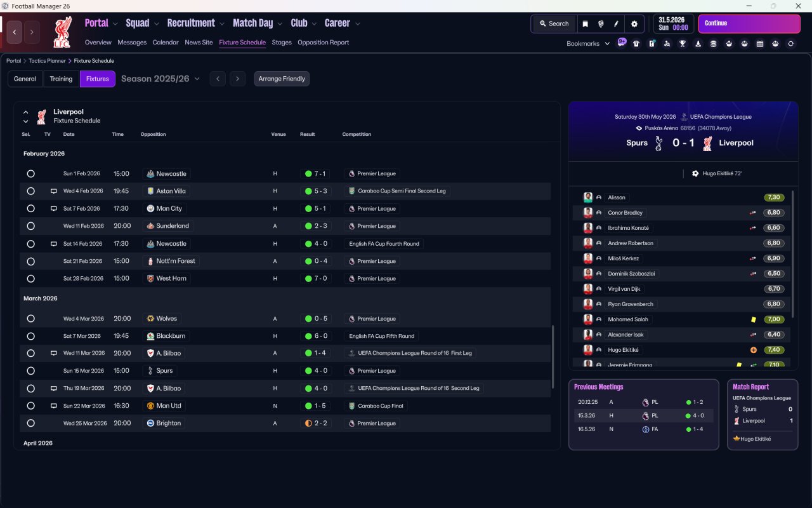Open the Season 2025/26 dropdown
This screenshot has width=812, height=508.
click(x=160, y=79)
